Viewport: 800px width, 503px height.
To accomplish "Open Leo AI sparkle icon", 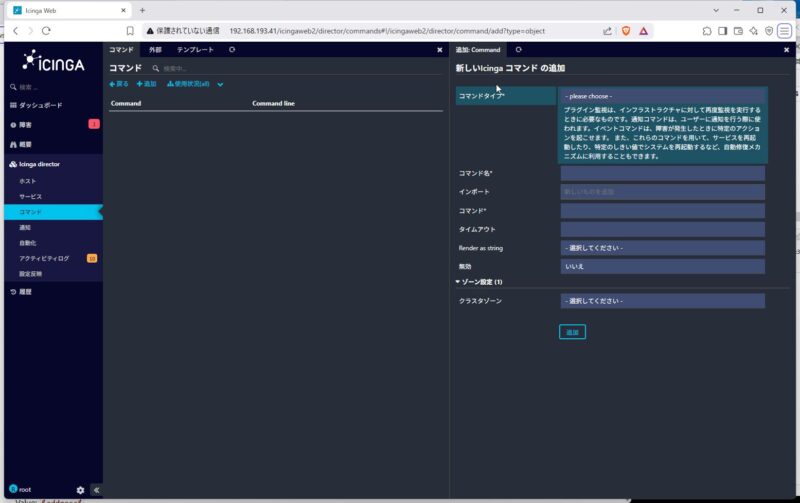I will (x=754, y=31).
